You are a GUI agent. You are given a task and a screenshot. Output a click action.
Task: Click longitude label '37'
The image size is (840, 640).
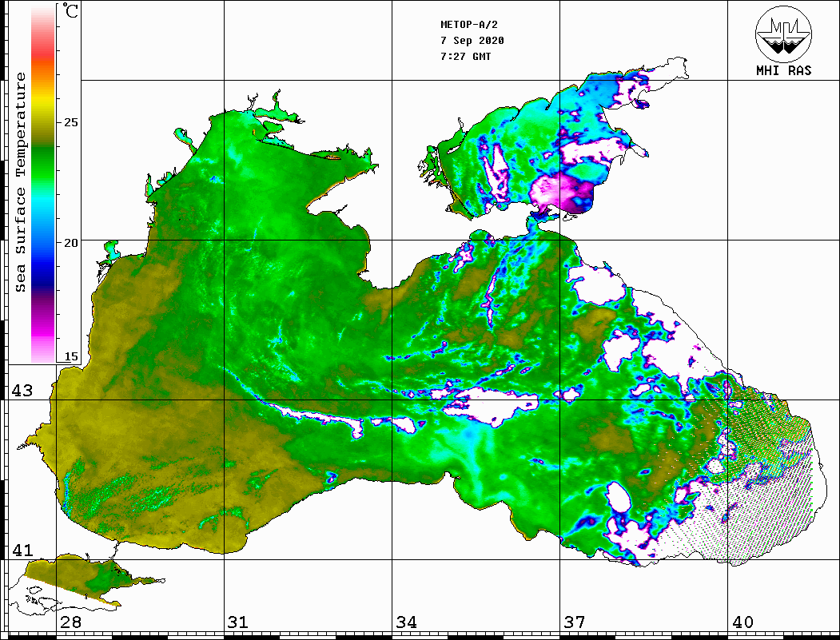(x=575, y=622)
